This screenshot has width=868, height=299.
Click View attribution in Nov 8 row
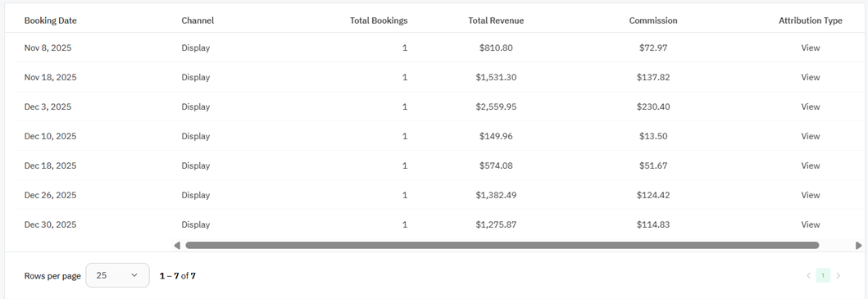[811, 48]
